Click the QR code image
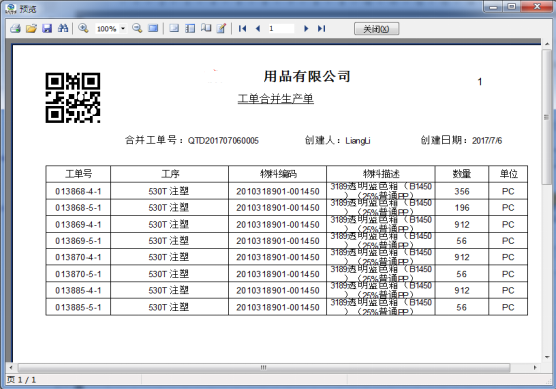The height and width of the screenshot is (389, 556). (x=73, y=98)
